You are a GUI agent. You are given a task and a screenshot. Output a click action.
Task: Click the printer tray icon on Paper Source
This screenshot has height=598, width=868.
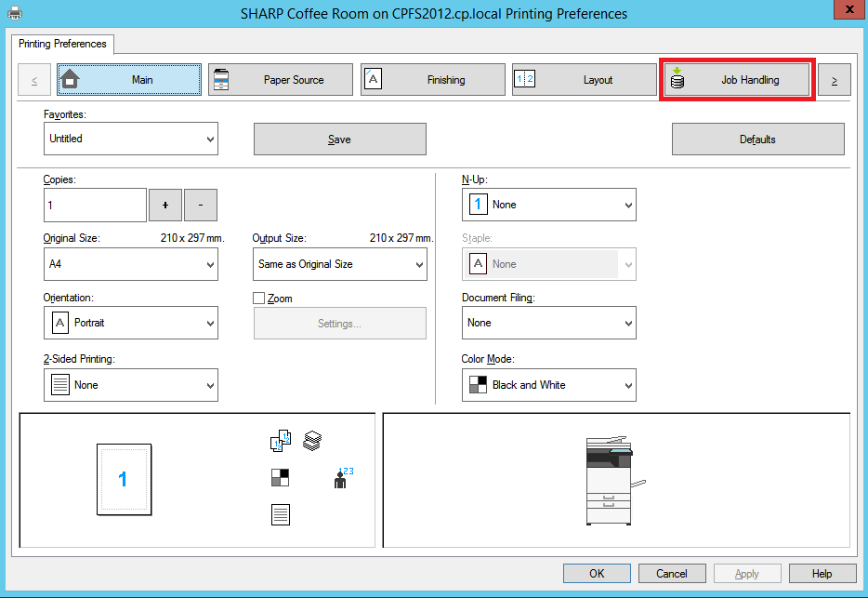point(221,79)
